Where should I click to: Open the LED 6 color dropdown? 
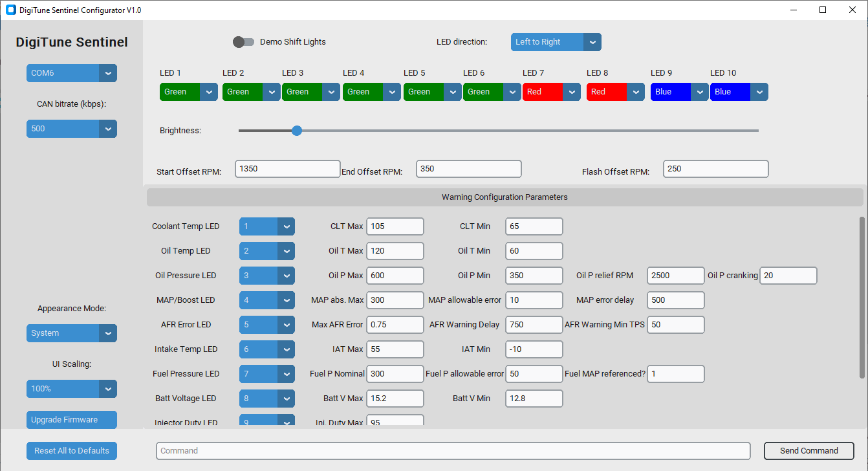pos(492,92)
